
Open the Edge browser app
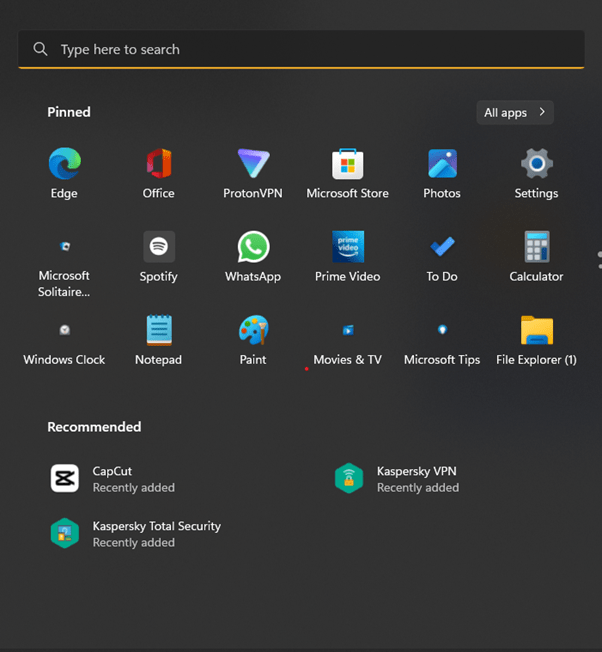point(64,173)
